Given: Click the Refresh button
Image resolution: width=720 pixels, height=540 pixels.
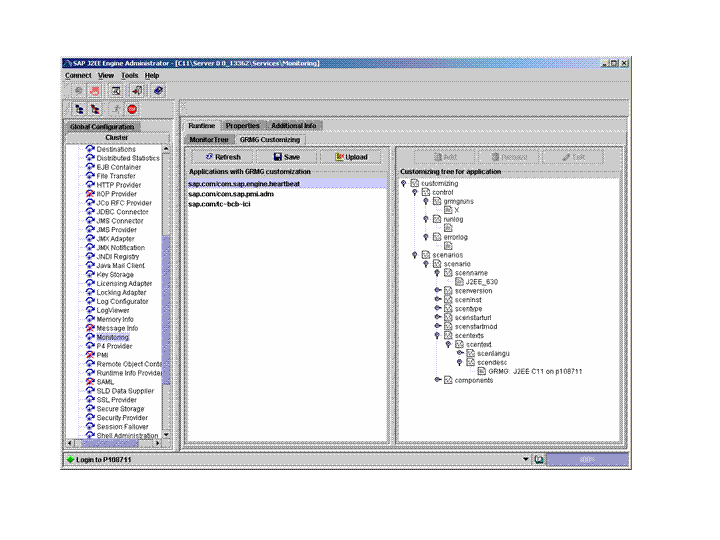Looking at the screenshot, I should point(222,157).
